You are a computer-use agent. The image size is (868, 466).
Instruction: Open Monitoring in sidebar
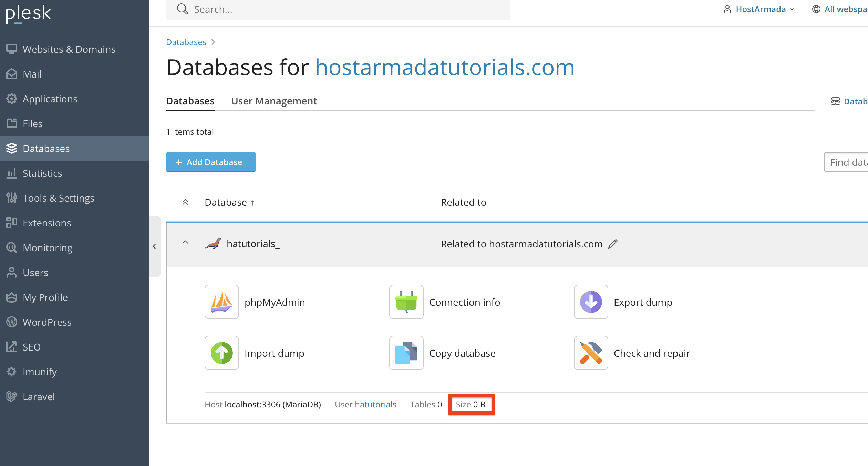(x=75, y=248)
